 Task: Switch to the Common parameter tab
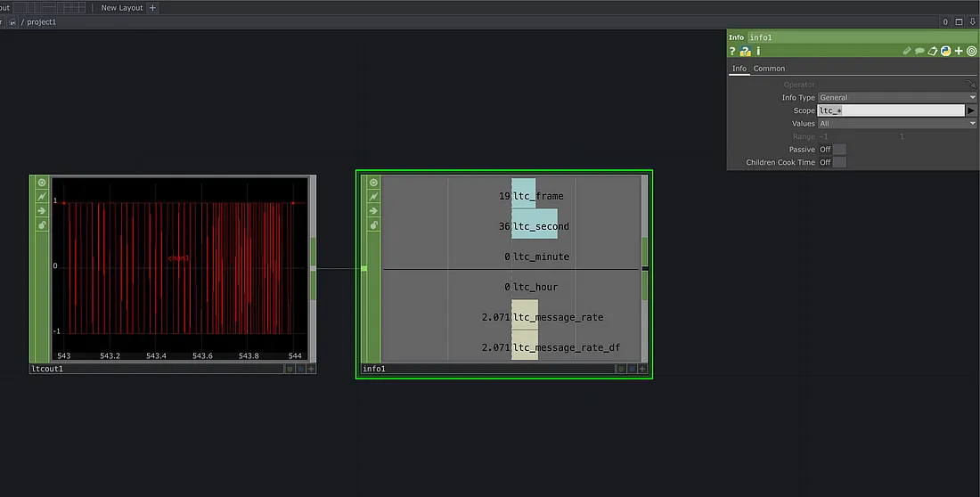[769, 69]
